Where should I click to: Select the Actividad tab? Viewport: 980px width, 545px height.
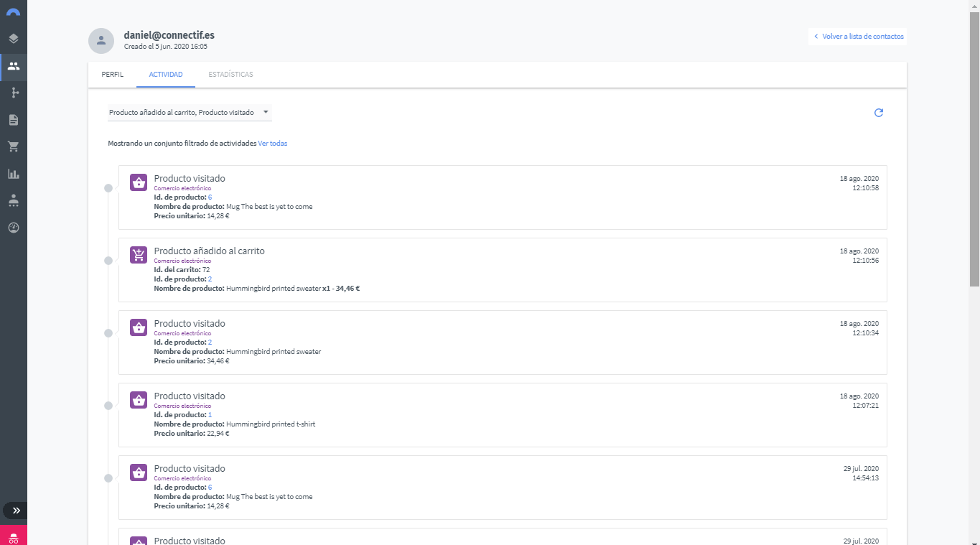point(166,75)
